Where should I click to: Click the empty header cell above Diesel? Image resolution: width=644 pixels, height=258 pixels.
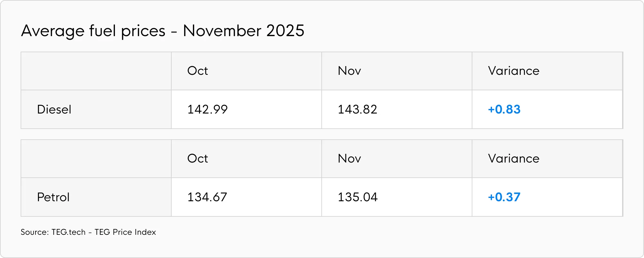click(96, 71)
